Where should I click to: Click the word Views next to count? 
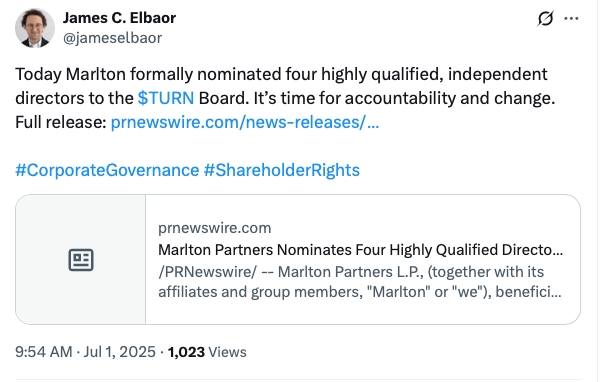(x=227, y=352)
